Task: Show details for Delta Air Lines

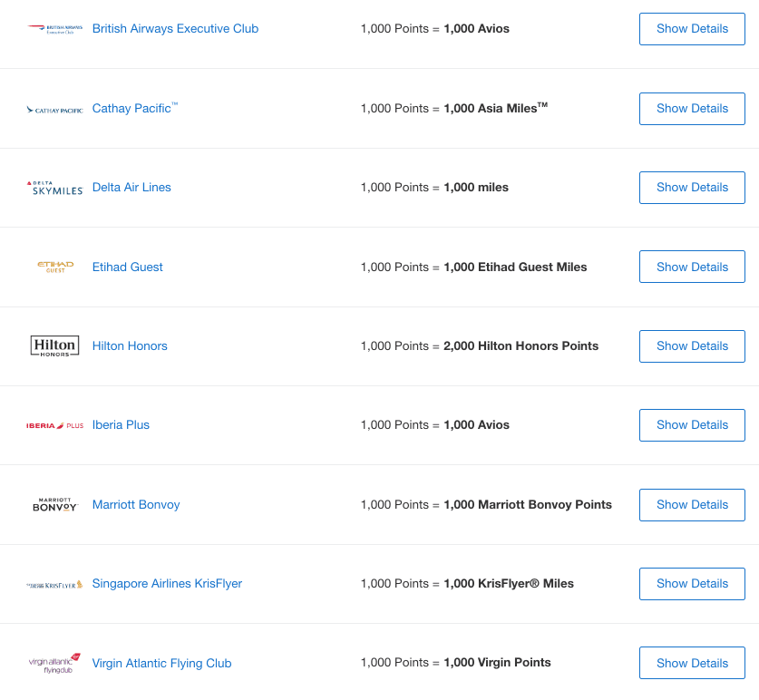Action: [x=692, y=187]
